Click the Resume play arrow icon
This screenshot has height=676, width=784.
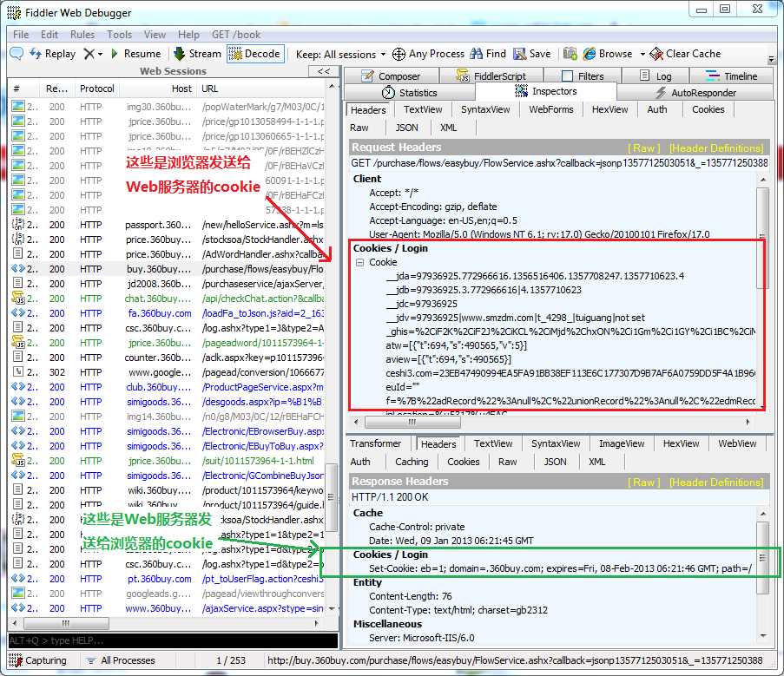tap(115, 54)
